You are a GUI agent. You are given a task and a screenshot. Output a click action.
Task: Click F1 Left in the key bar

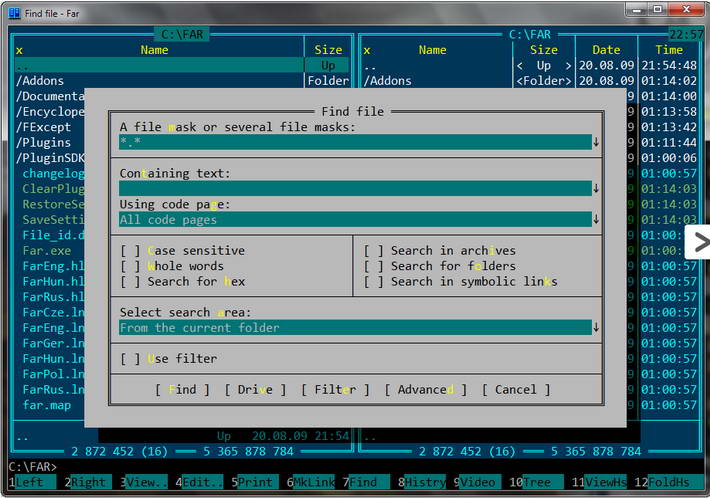tap(32, 482)
